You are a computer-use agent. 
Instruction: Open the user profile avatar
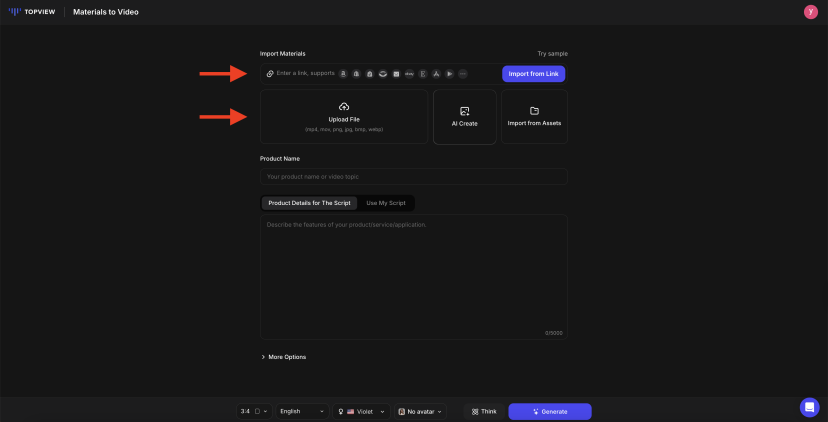pyautogui.click(x=810, y=12)
